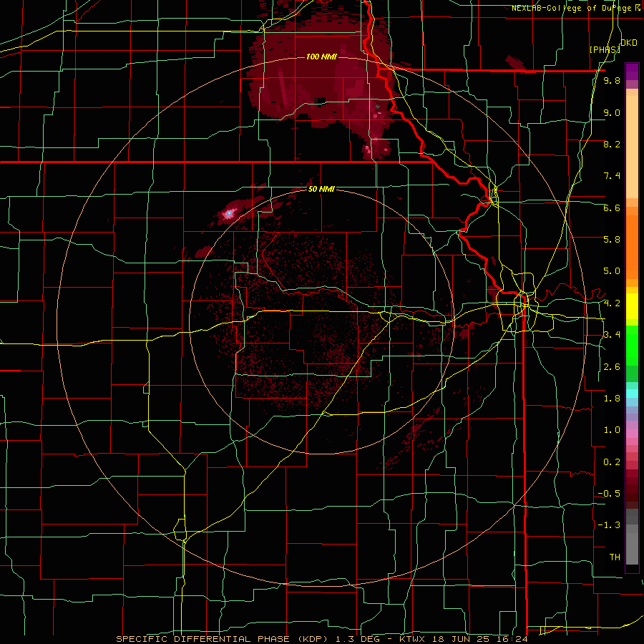The height and width of the screenshot is (644, 644).
Task: Click the cyan segment of the color bar
Action: [x=632, y=393]
